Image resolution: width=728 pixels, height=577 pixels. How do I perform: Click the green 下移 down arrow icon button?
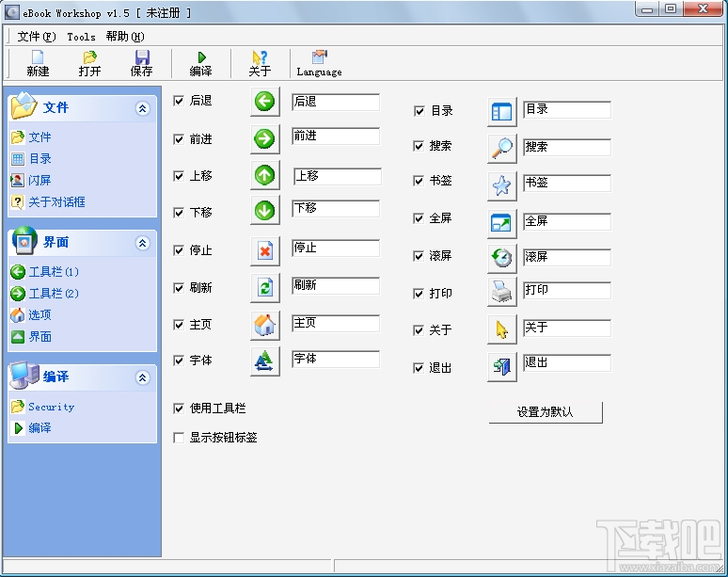[265, 211]
